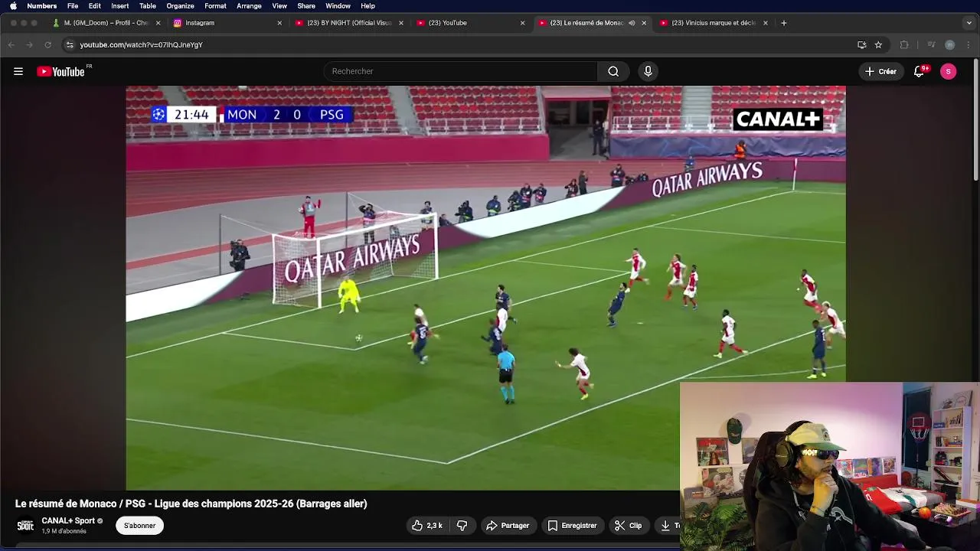The width and height of the screenshot is (980, 551).
Task: Mute the playing Le résumé de Monaco tab
Action: [632, 23]
